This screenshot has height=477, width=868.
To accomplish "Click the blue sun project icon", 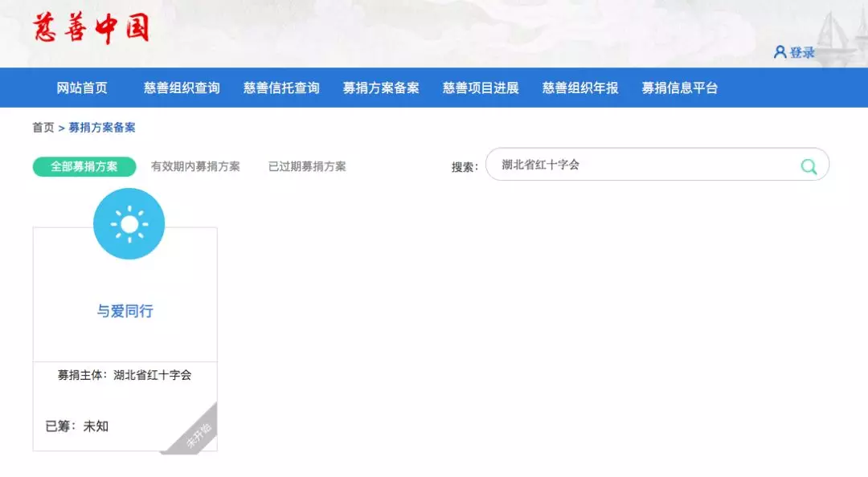I will point(129,224).
